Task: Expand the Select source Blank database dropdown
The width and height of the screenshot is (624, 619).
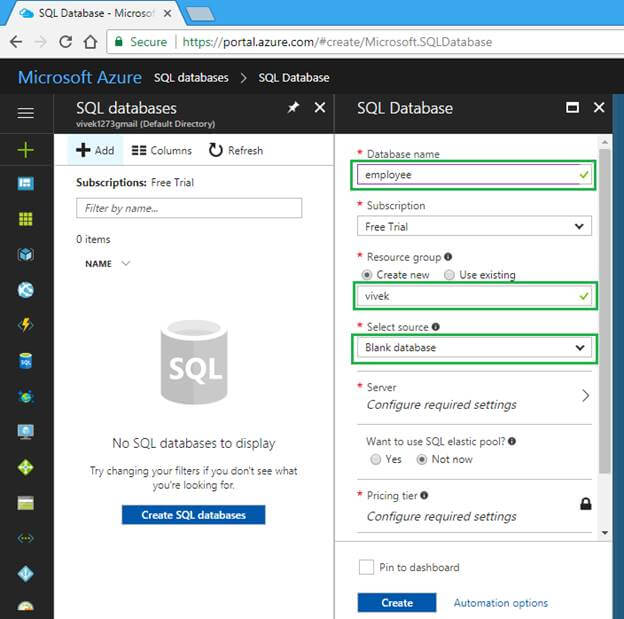Action: point(473,348)
